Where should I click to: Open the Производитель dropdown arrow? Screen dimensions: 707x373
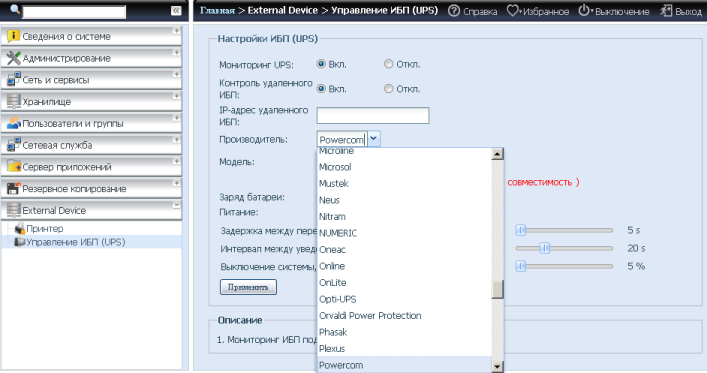pyautogui.click(x=374, y=139)
